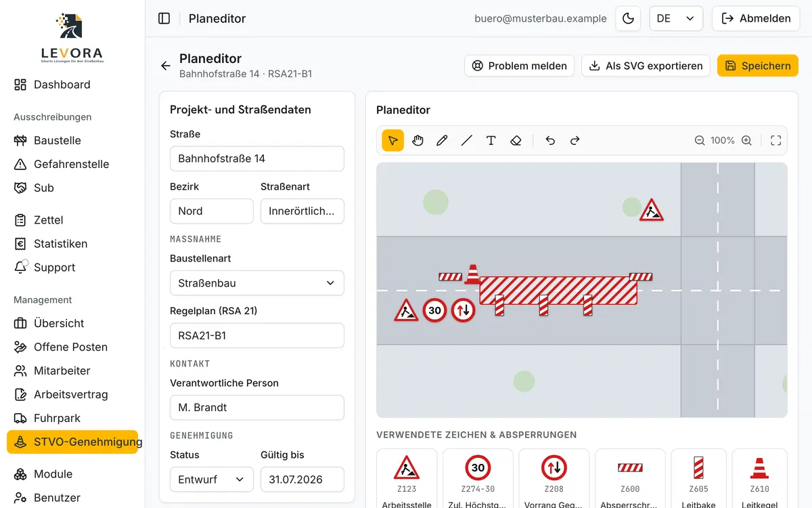
Task: Click the 100% zoom level text
Action: 723,140
